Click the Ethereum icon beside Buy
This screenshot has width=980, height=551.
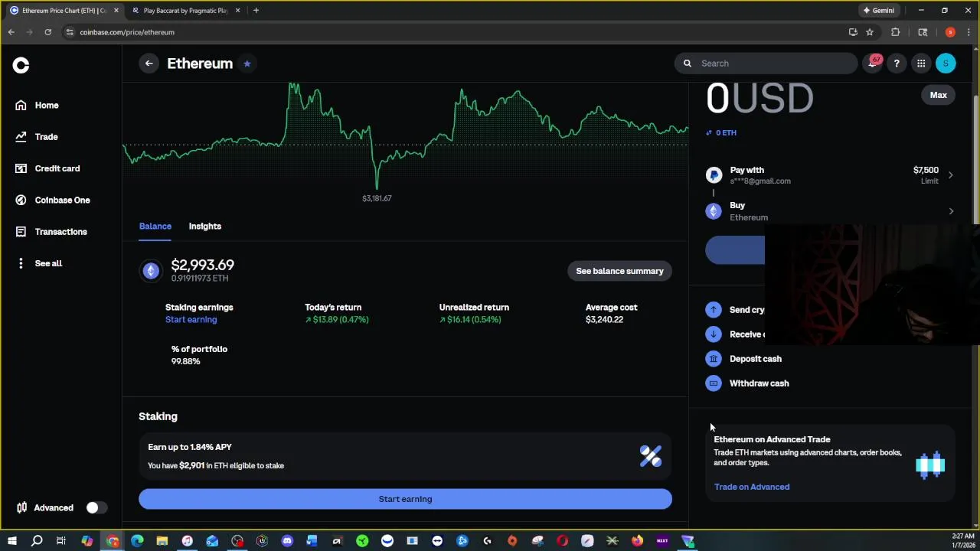[x=714, y=211]
